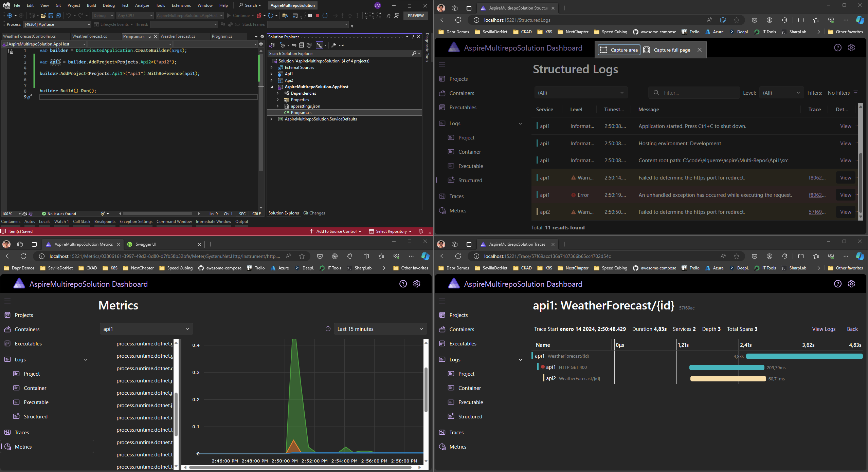868x472 pixels.
Task: Open the Extensions menu
Action: [181, 5]
